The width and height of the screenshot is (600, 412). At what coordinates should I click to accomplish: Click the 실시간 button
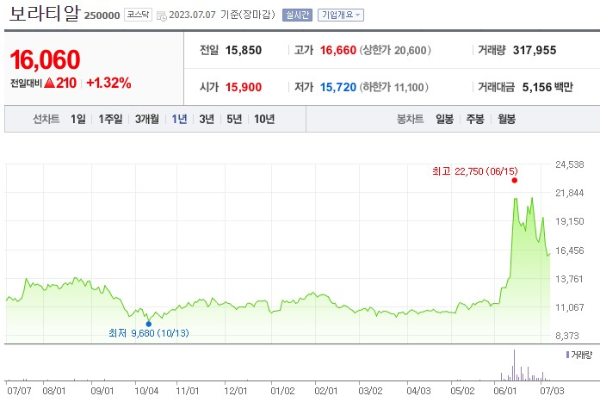[x=297, y=15]
